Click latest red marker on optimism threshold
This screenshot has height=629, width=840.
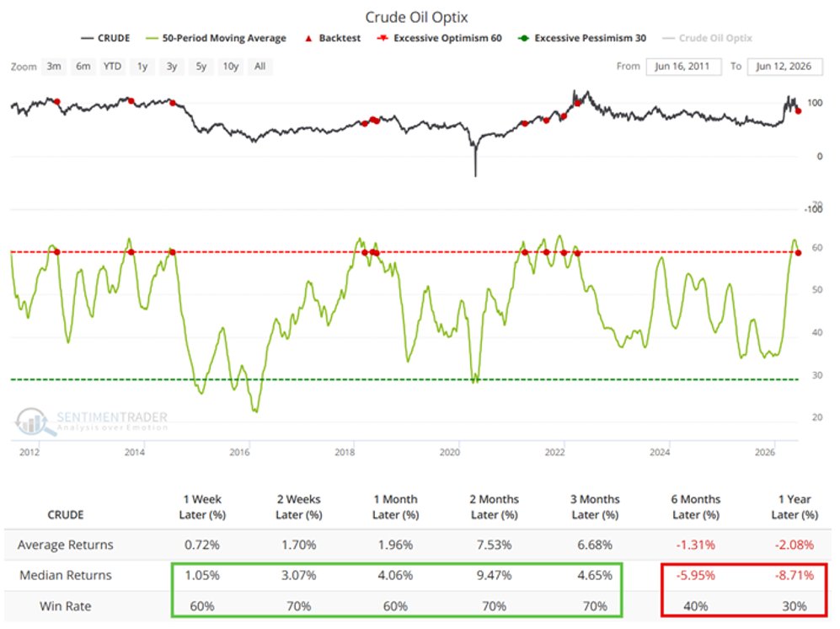click(799, 253)
